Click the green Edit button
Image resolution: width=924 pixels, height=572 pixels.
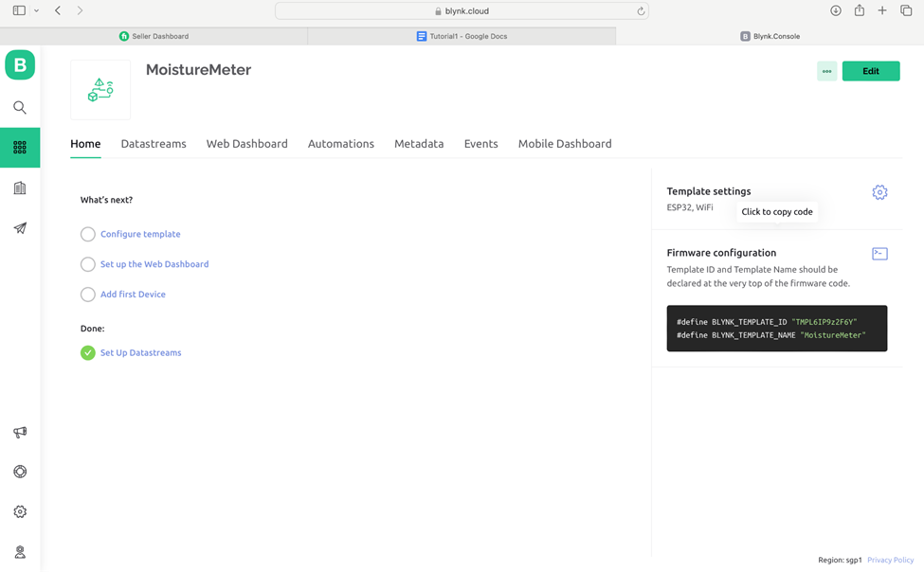point(870,71)
